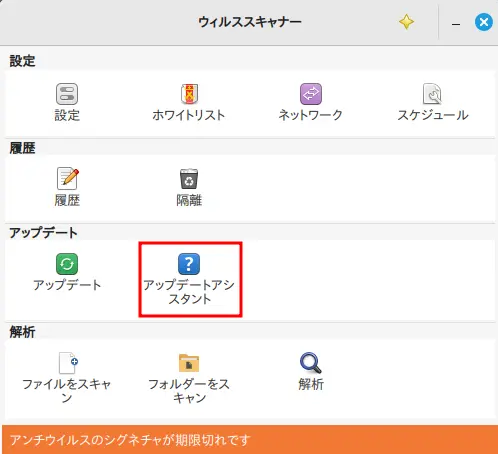Open the ホワイトリスト whitelist icon
Image resolution: width=498 pixels, height=454 pixels.
189,94
